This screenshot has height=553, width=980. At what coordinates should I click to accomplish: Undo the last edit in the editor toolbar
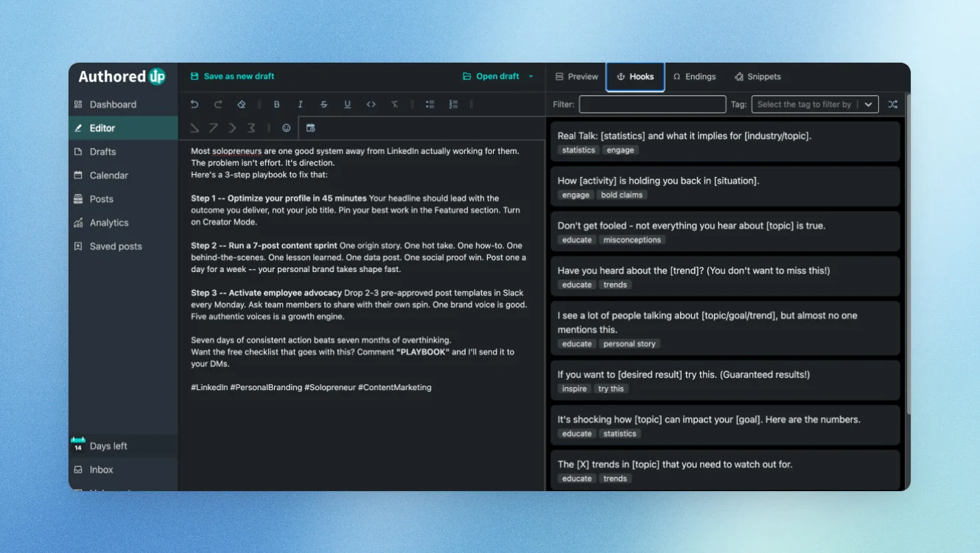click(x=195, y=105)
